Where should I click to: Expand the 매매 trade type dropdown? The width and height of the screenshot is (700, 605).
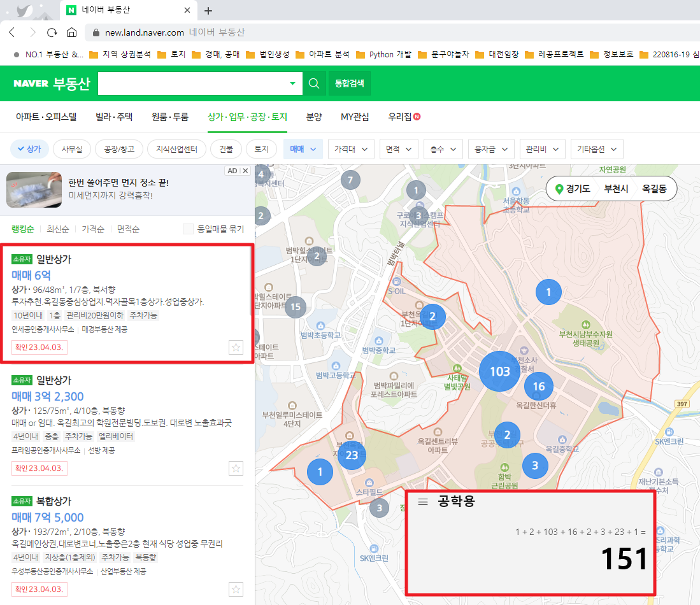click(x=303, y=149)
